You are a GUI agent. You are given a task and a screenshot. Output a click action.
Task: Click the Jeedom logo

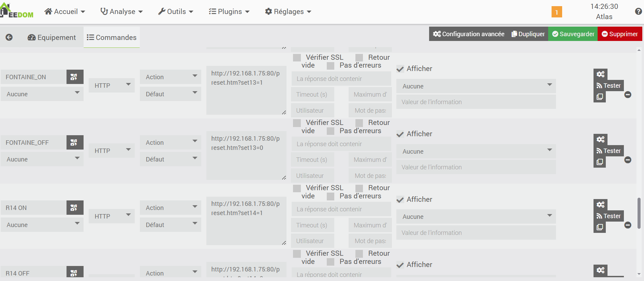[x=17, y=11]
